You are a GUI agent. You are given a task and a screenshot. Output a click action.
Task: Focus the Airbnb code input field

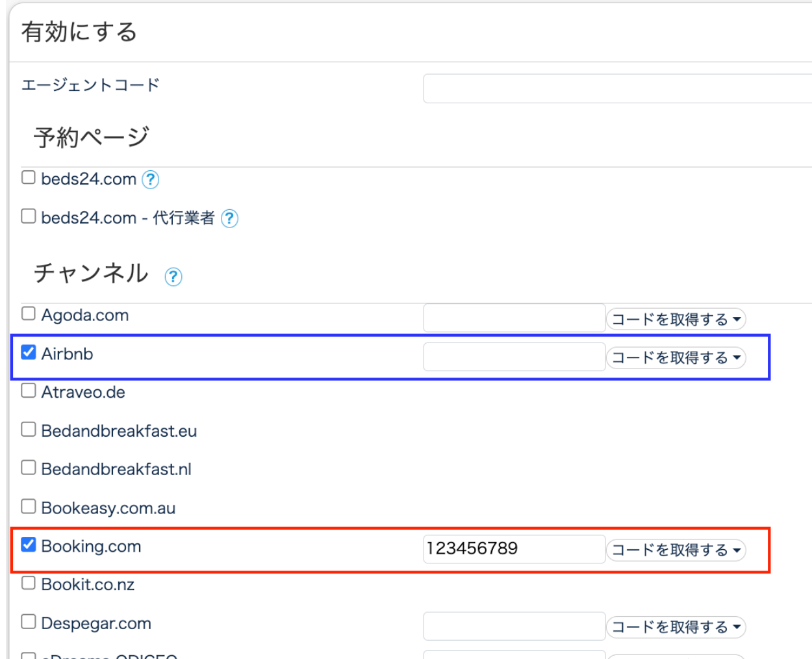pyautogui.click(x=514, y=357)
